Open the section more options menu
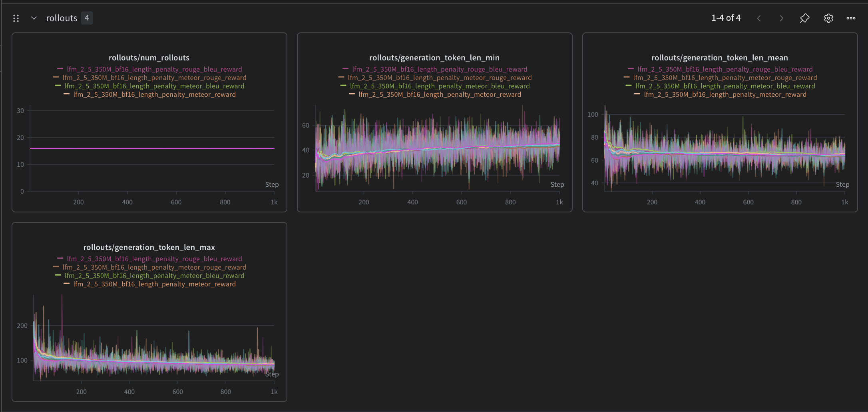Viewport: 868px width, 412px height. coord(851,18)
